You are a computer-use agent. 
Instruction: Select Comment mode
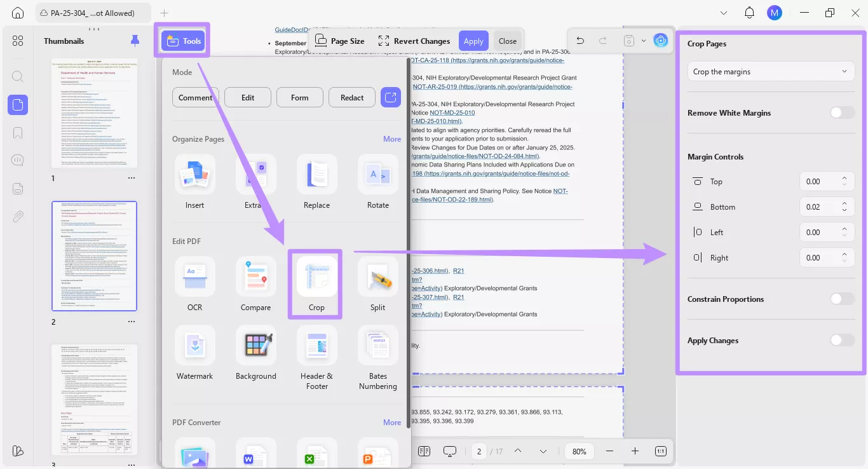pyautogui.click(x=196, y=97)
